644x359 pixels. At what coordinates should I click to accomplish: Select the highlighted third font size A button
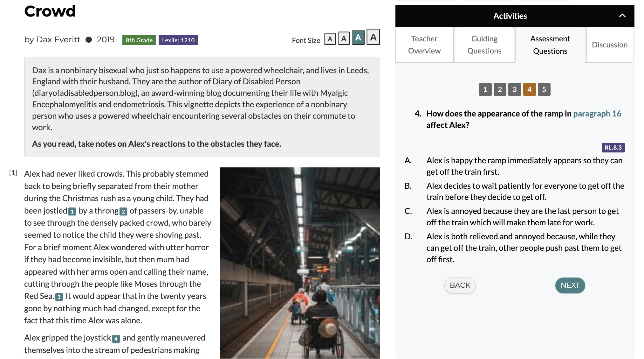click(358, 38)
